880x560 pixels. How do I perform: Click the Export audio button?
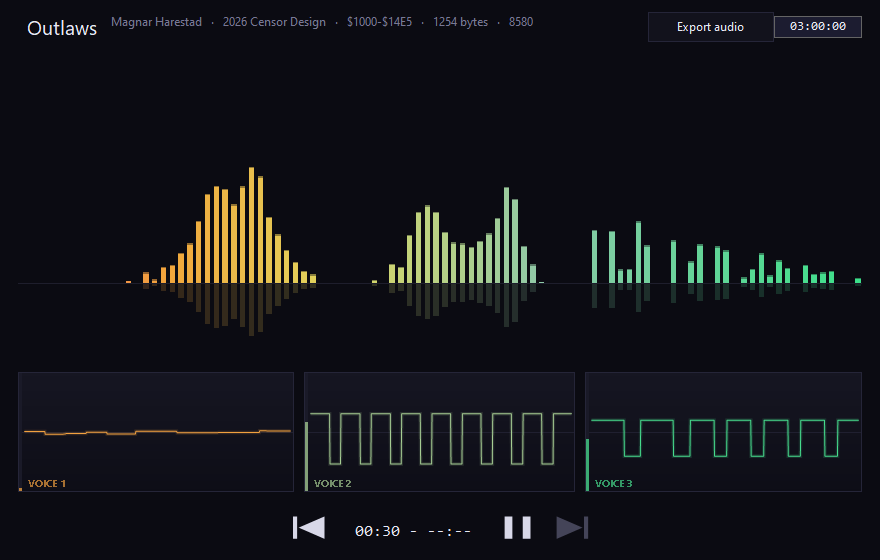coord(710,27)
